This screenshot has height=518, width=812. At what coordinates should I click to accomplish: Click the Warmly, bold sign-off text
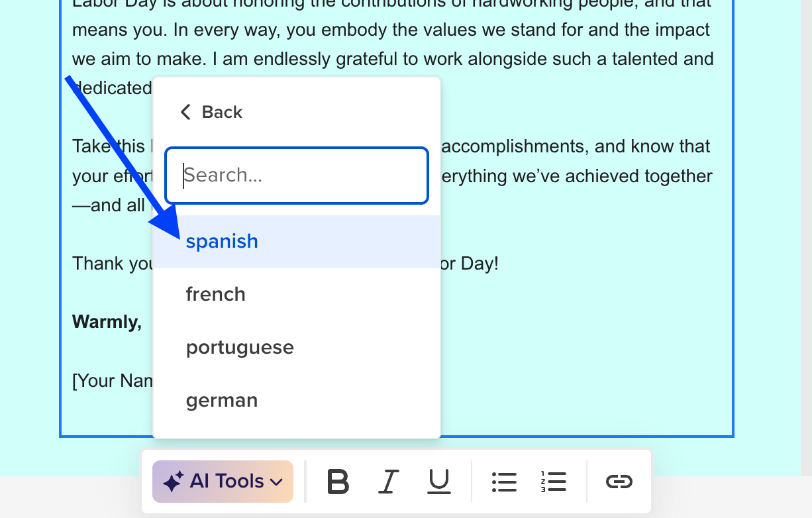tap(107, 322)
